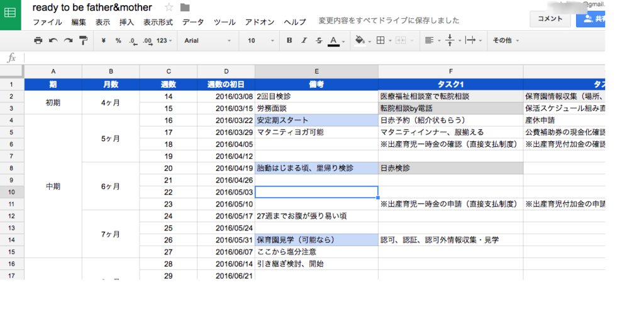Select header cell 'タスク1'
Viewport: 644px width, 319px height.
pyautogui.click(x=450, y=85)
